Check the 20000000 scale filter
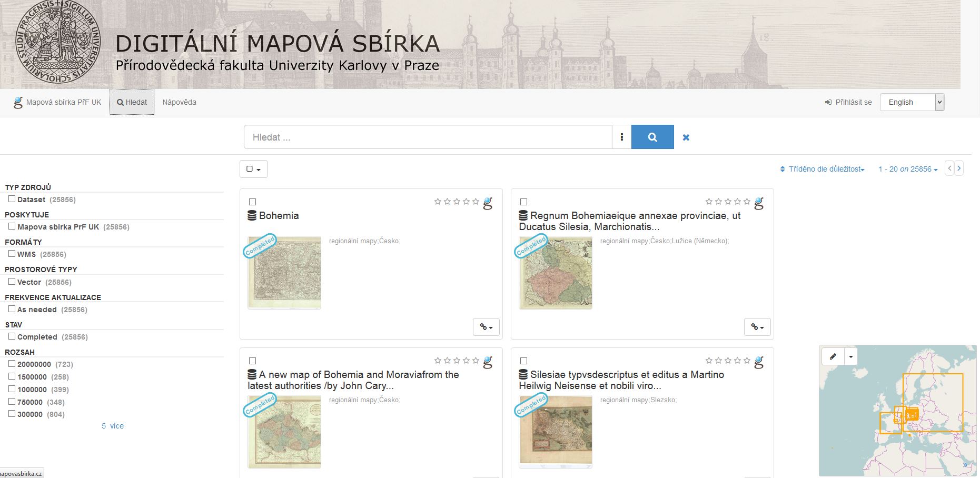This screenshot has width=980, height=478. (12, 364)
